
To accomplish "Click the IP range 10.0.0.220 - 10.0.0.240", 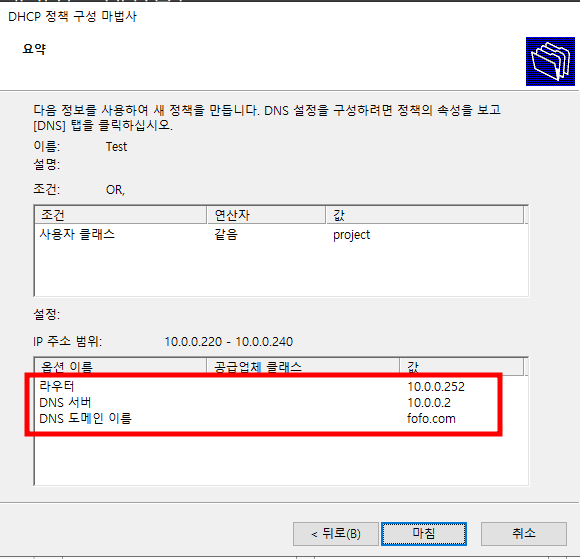I will [229, 341].
